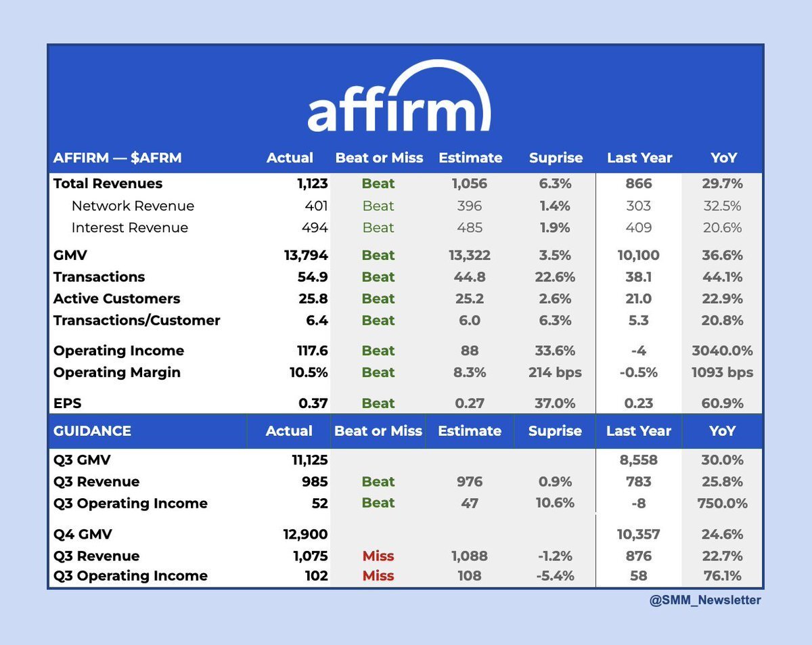The width and height of the screenshot is (812, 645).
Task: Click the 214 bps surprise value
Action: (x=555, y=372)
